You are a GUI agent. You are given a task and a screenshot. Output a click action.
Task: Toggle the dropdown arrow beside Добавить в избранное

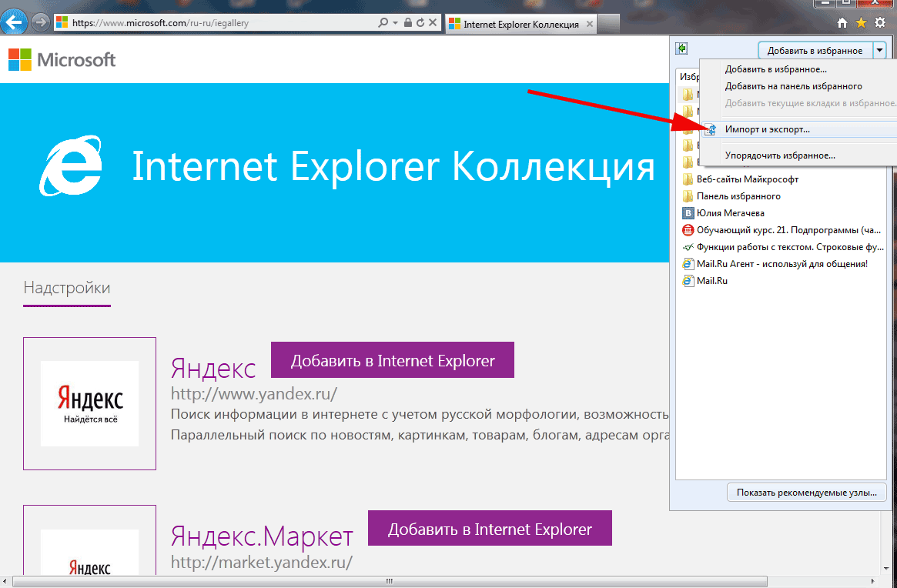click(x=879, y=50)
